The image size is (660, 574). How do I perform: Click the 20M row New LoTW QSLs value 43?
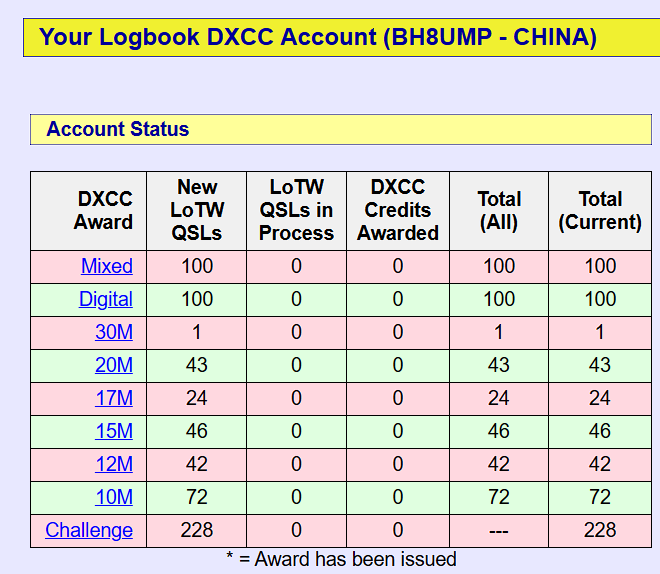197,365
